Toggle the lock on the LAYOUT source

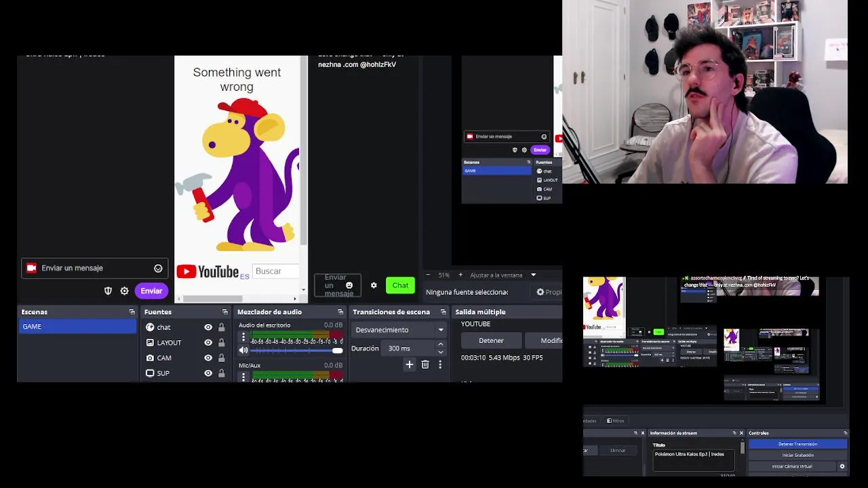point(221,343)
